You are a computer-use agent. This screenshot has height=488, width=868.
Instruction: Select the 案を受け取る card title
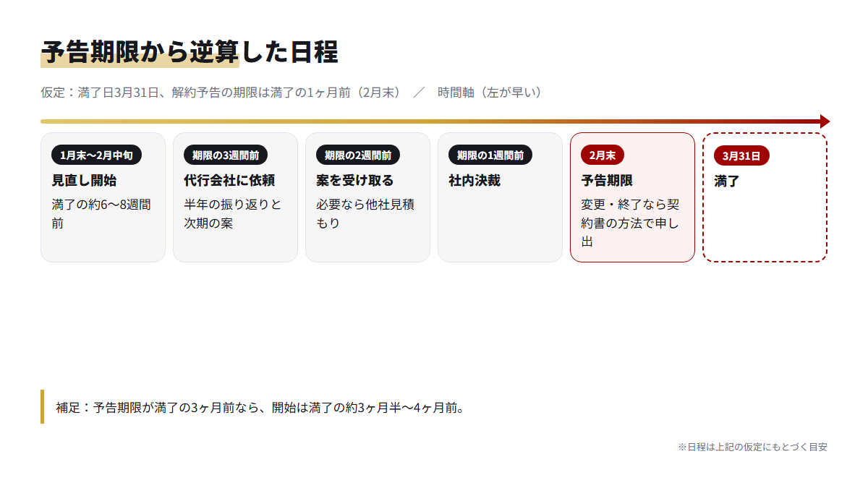355,180
